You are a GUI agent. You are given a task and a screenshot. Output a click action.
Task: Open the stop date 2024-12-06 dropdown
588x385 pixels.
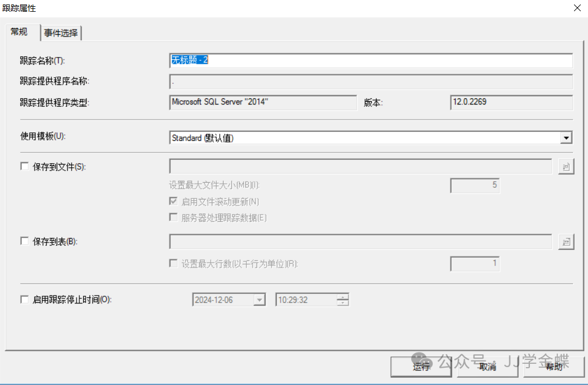tap(259, 300)
